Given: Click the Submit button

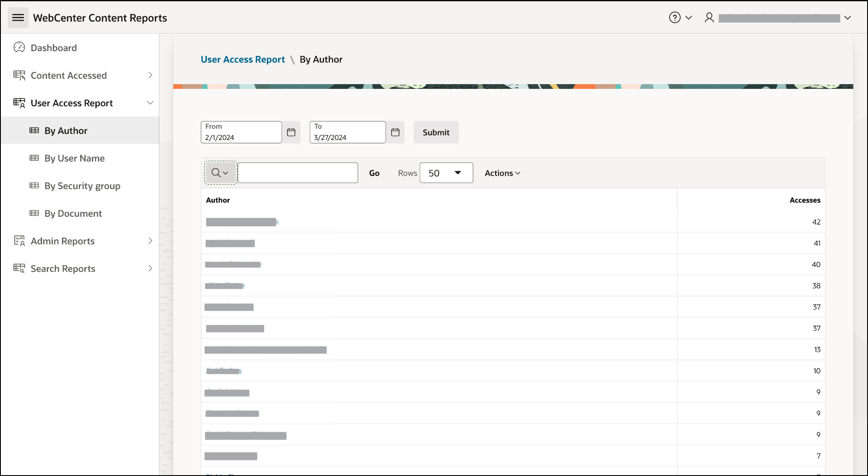Looking at the screenshot, I should coord(436,132).
